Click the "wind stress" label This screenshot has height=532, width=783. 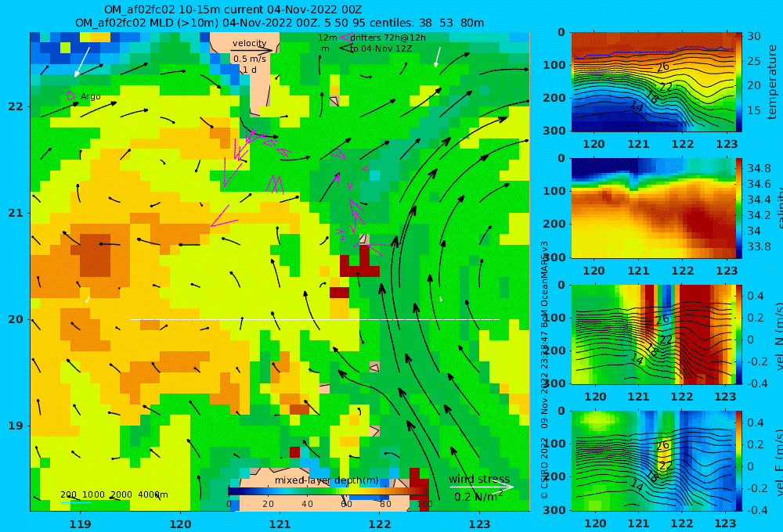point(479,479)
